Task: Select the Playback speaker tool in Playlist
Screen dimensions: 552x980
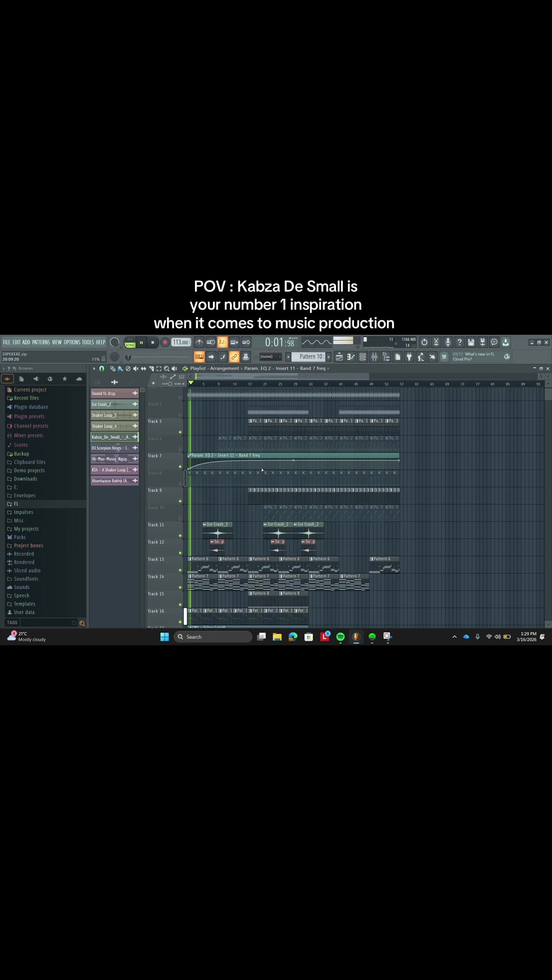Action: (x=174, y=369)
